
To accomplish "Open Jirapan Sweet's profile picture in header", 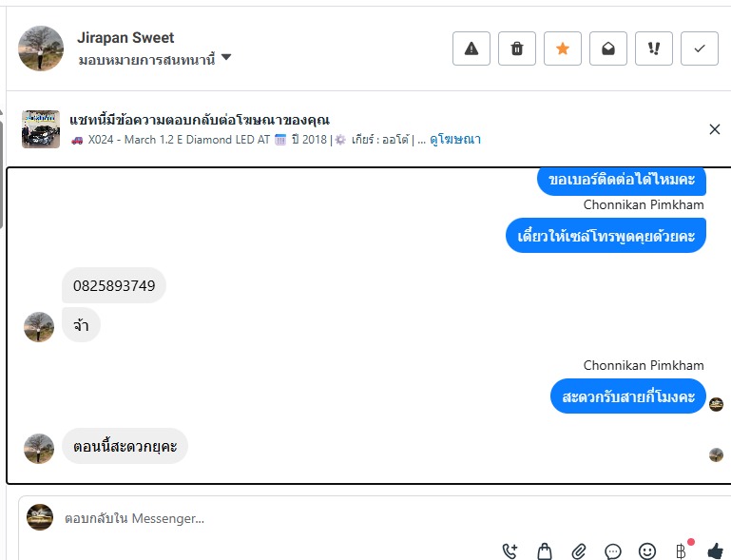I will pyautogui.click(x=41, y=48).
